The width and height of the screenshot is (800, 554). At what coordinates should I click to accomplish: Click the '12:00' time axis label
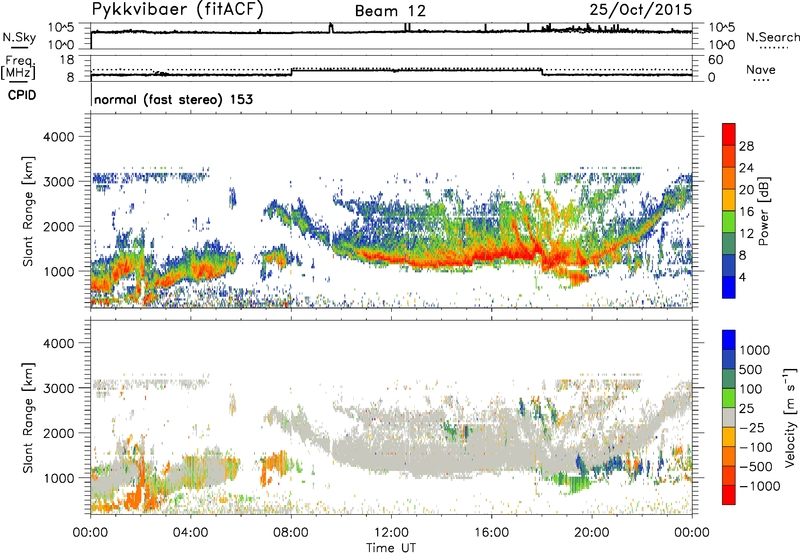pyautogui.click(x=391, y=533)
